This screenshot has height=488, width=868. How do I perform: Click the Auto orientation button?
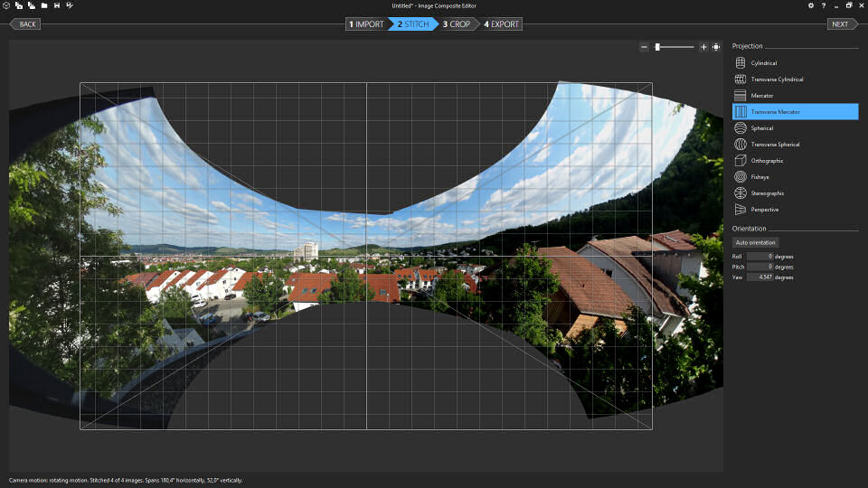[x=756, y=242]
